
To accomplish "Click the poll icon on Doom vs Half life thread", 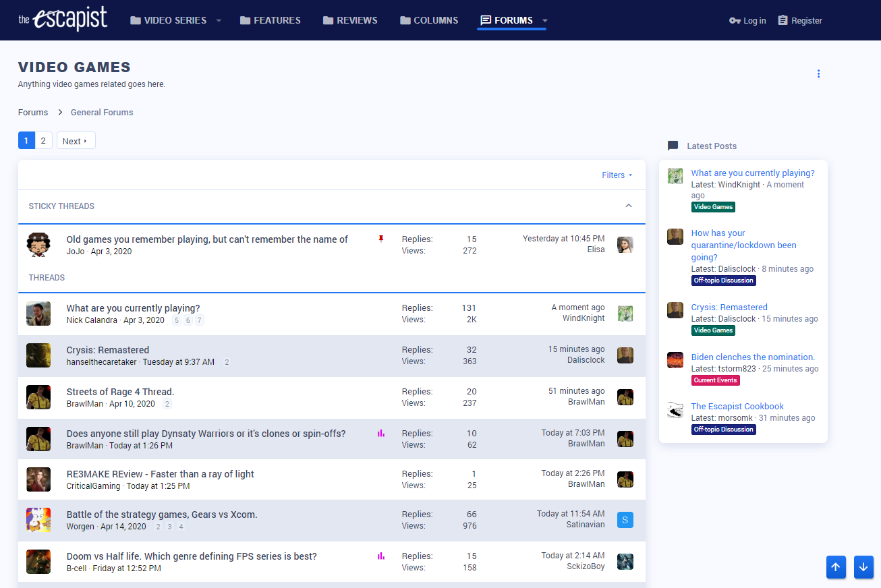I will coord(381,556).
